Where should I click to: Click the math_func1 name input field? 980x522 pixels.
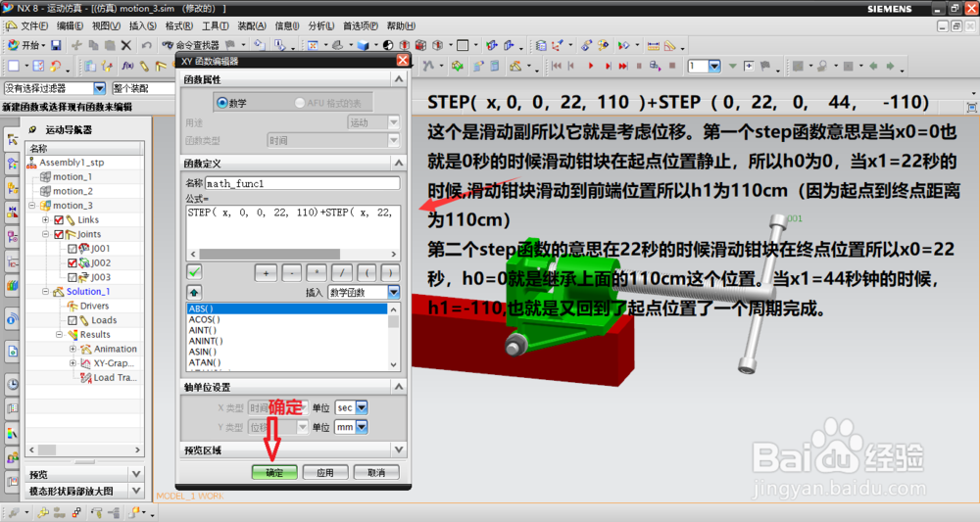[x=303, y=183]
